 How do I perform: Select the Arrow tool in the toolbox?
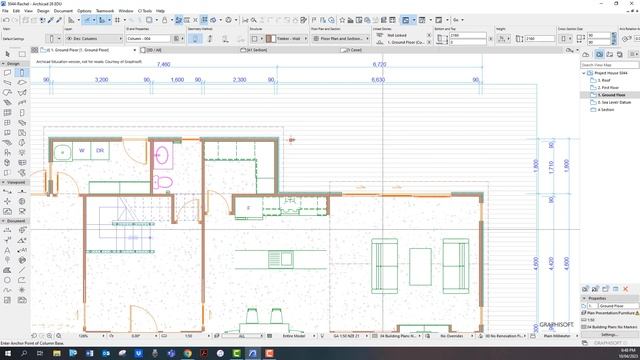[x=7, y=54]
